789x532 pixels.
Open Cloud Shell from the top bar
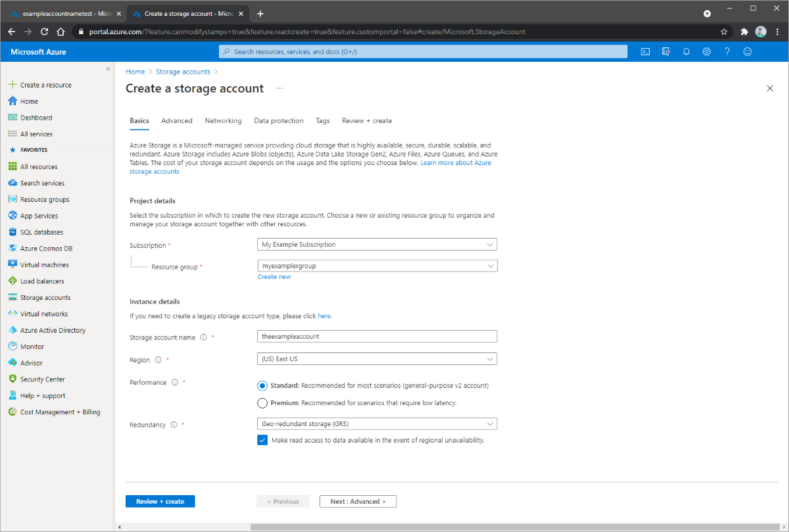(x=645, y=51)
